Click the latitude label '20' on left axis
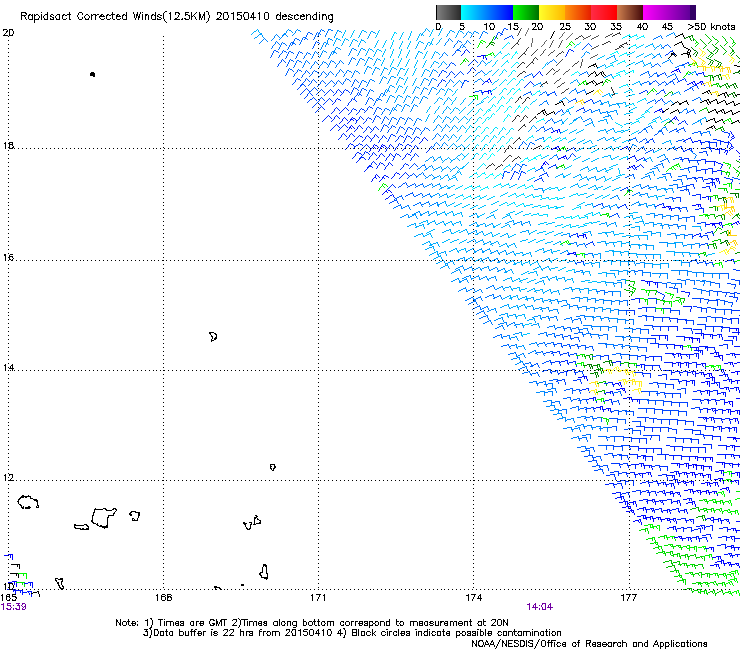Viewport: 740px width, 650px height. [8, 33]
